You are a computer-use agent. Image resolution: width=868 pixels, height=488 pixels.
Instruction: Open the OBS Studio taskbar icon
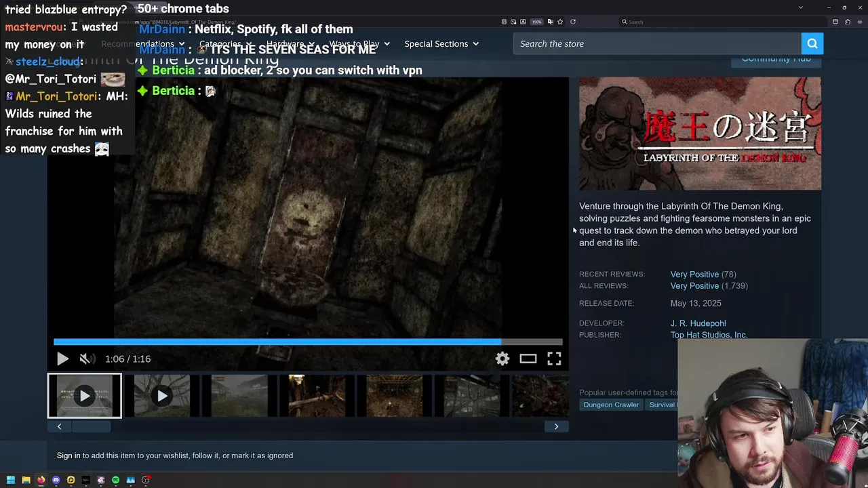(145, 480)
